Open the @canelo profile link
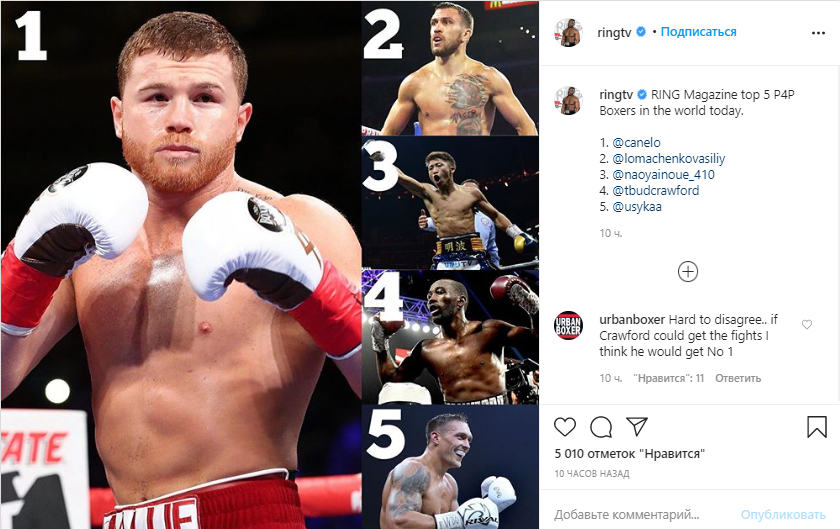Image resolution: width=840 pixels, height=529 pixels. coord(636,143)
